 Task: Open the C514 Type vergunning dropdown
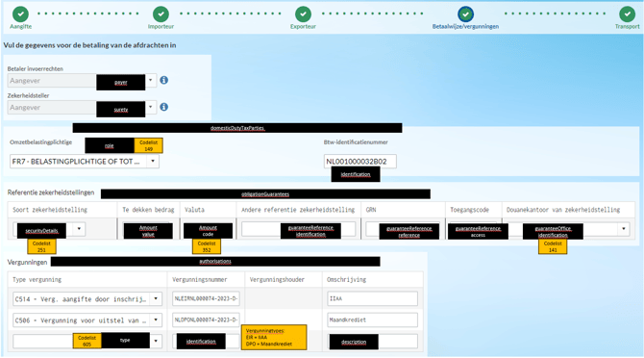(x=156, y=298)
